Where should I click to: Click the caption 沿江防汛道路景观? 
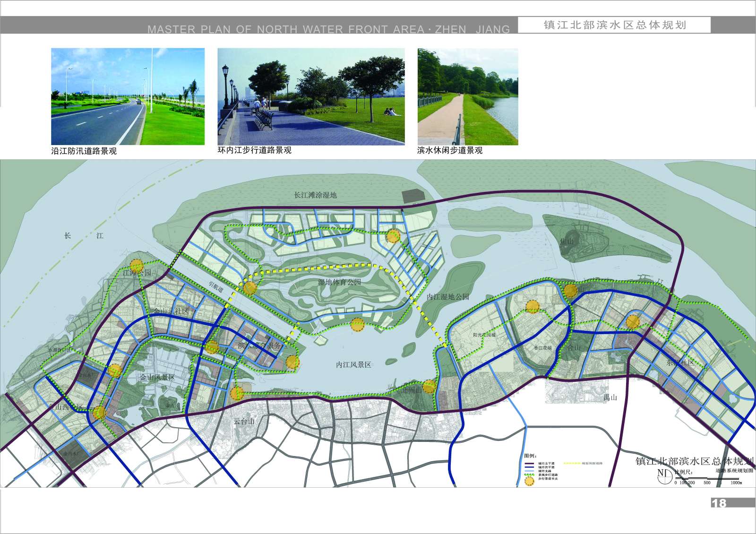[84, 151]
